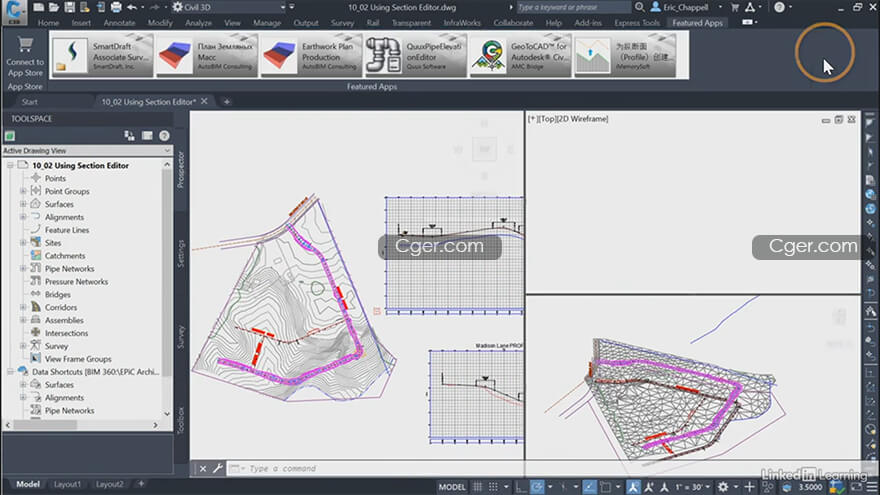Viewport: 880px width, 495px height.
Task: Launch the SmartDraft Associate Survey app
Action: [x=102, y=55]
